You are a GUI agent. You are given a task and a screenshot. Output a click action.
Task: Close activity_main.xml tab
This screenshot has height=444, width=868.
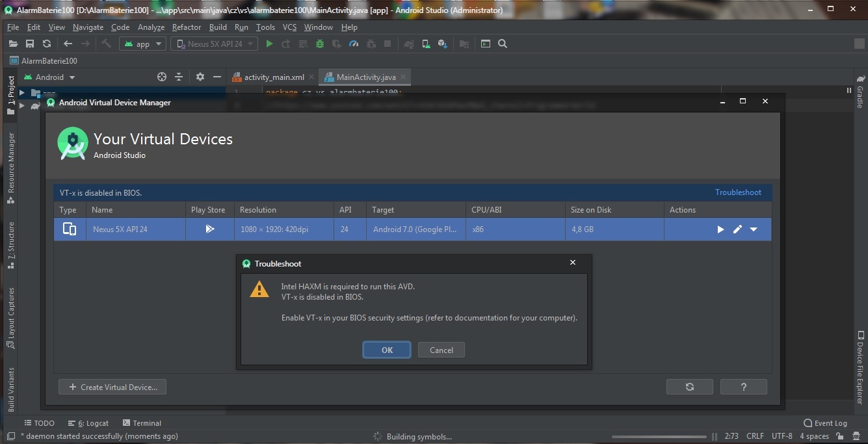[x=312, y=77]
